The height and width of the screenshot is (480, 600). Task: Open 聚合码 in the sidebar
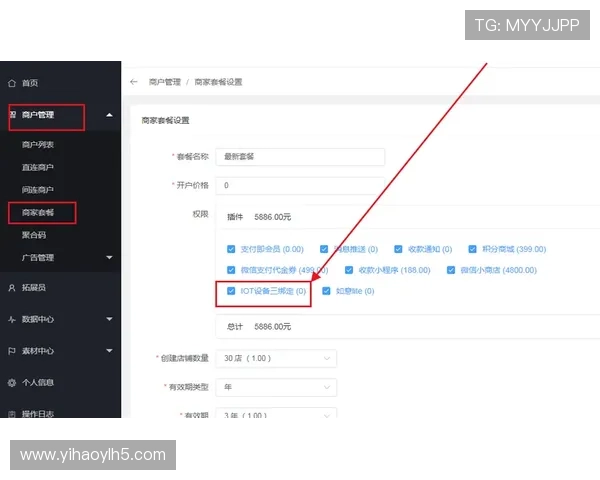pyautogui.click(x=34, y=235)
